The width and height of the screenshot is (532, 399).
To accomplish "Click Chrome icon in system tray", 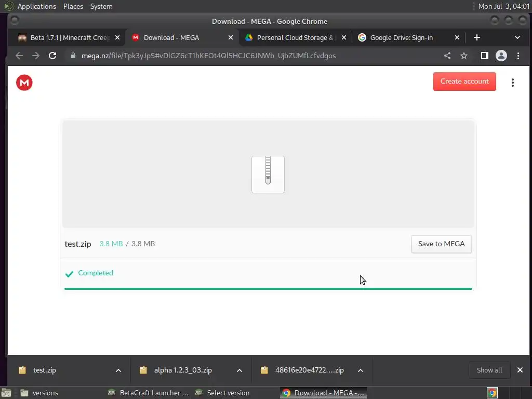I will pyautogui.click(x=493, y=393).
